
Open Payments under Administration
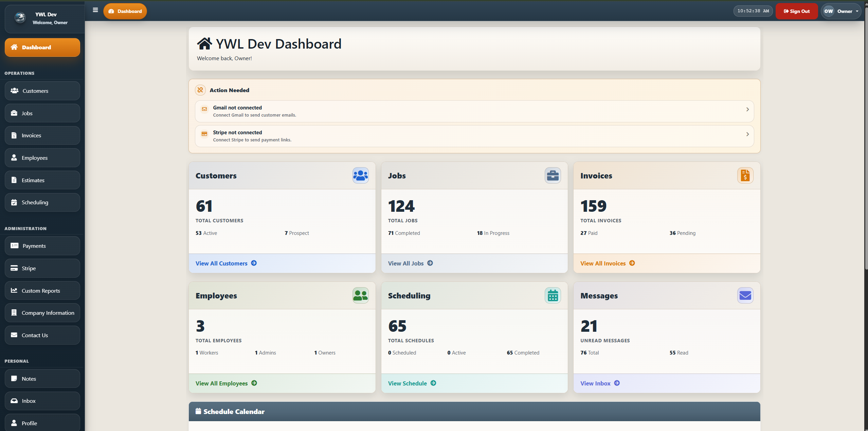(42, 246)
